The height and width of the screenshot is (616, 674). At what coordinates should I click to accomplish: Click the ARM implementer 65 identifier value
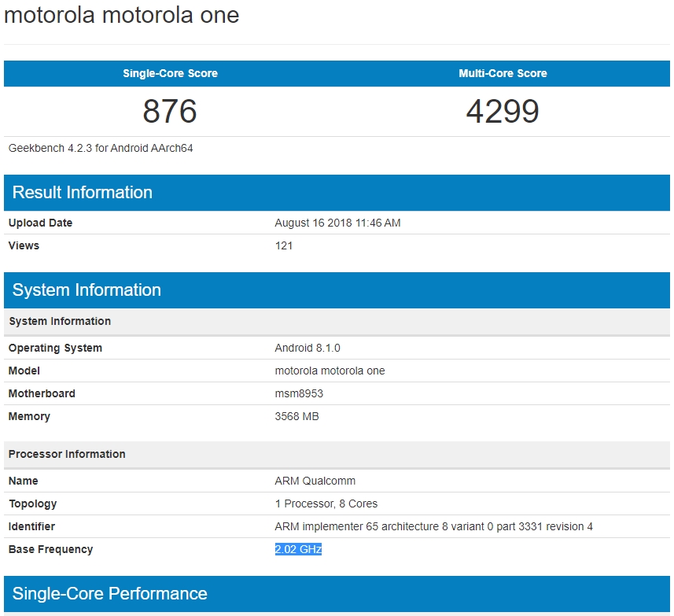pyautogui.click(x=433, y=526)
